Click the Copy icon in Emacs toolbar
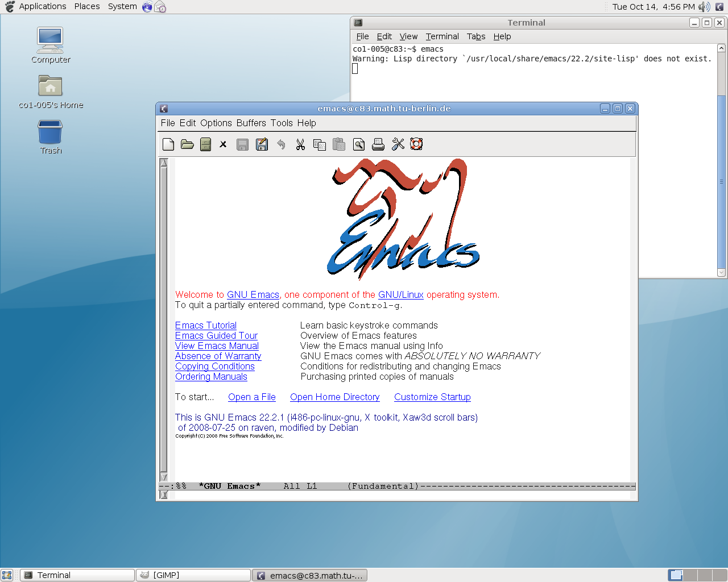This screenshot has width=728, height=582. [320, 144]
